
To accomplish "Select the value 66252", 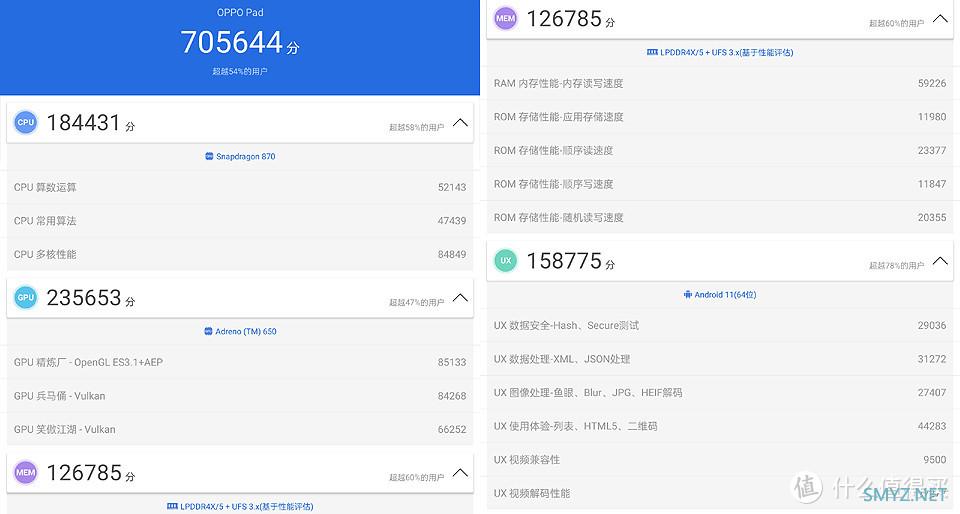I will click(452, 430).
